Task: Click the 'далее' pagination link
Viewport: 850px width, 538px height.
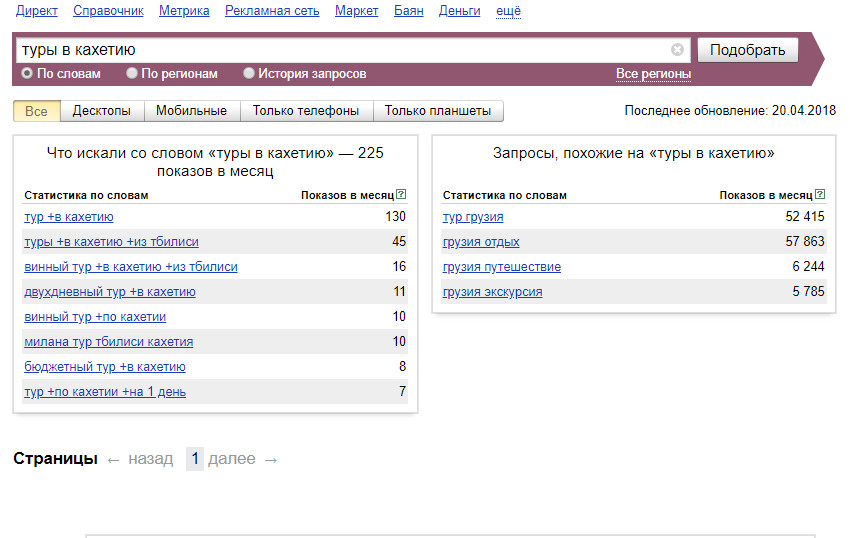Action: tap(231, 459)
